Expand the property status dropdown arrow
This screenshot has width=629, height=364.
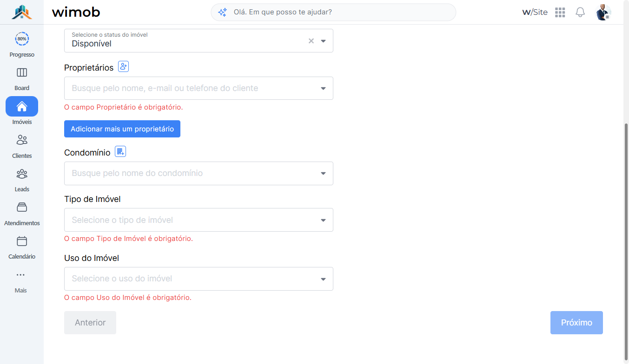click(x=324, y=41)
